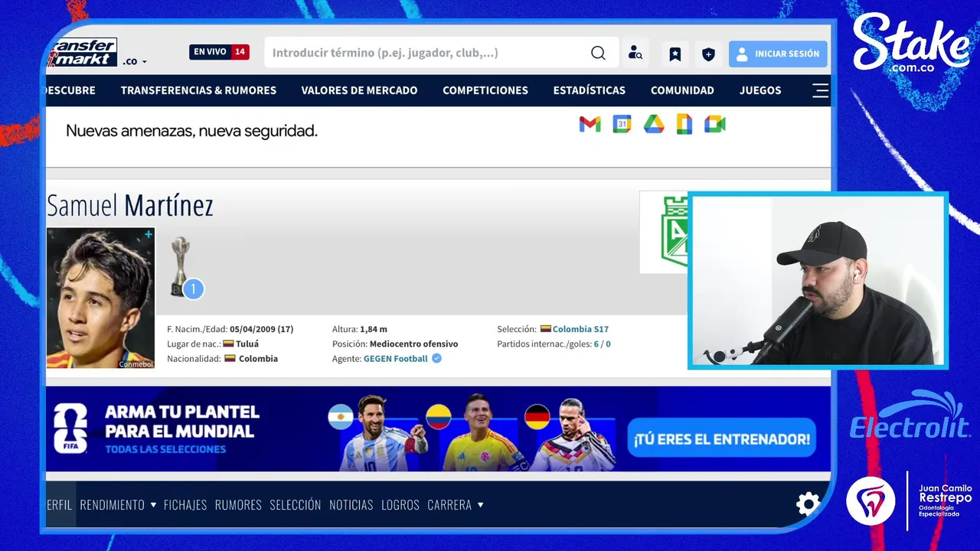Open the bookmark watchlist icon
Screen dimensions: 980x551
tap(675, 54)
